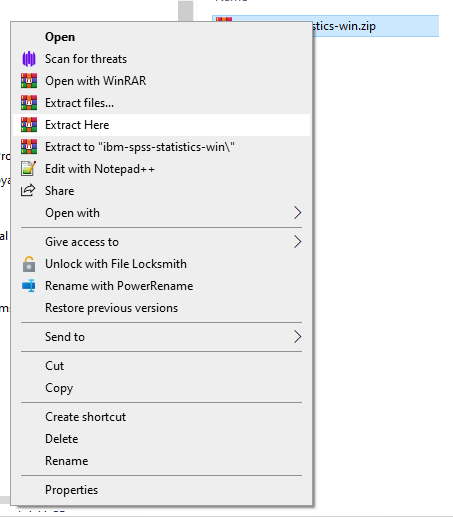Select Extract files... option
453x517 pixels.
click(161, 103)
